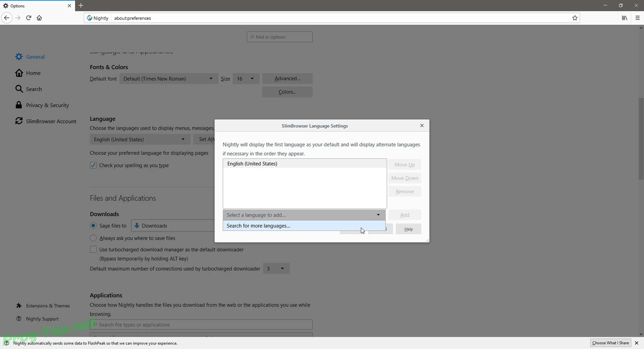Select English (United States) in language list

click(304, 164)
